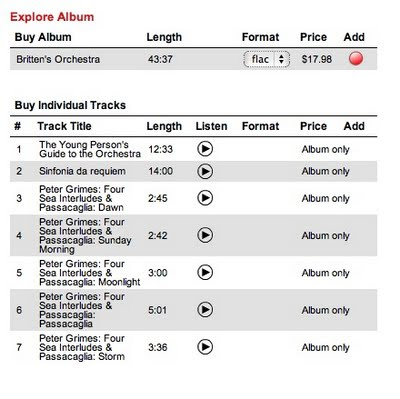Play The Young Person's Guide to the Orchestra preview
Image resolution: width=400 pixels, height=399 pixels.
[205, 149]
